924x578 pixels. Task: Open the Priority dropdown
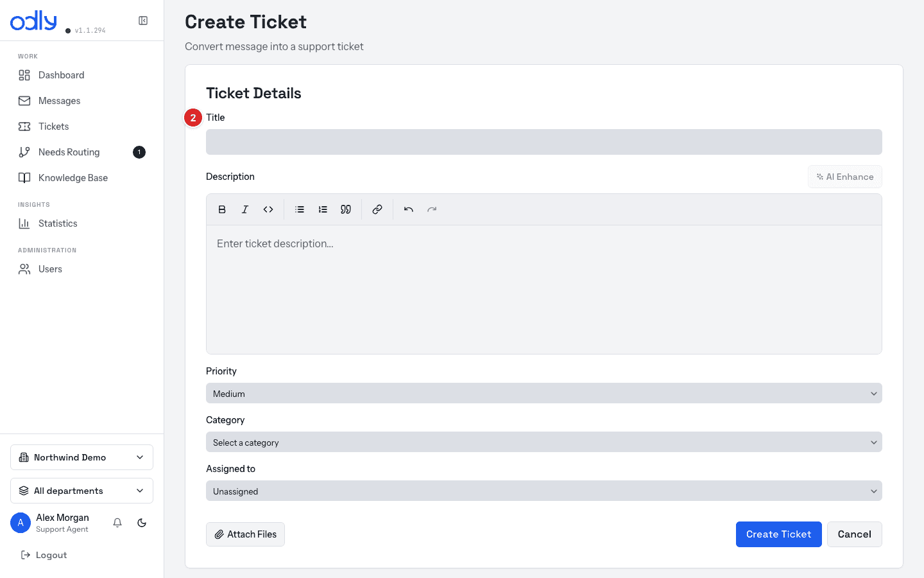click(544, 393)
